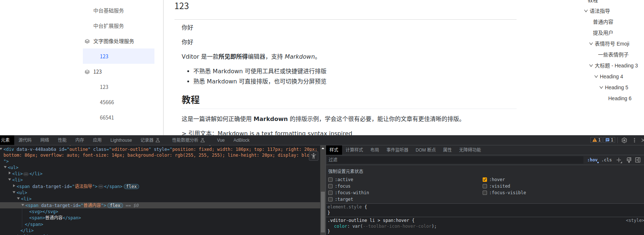Image resolution: width=644 pixels, height=235 pixels.
Task: Click layers icon beside 文字图像处理服务
Action: point(87,41)
